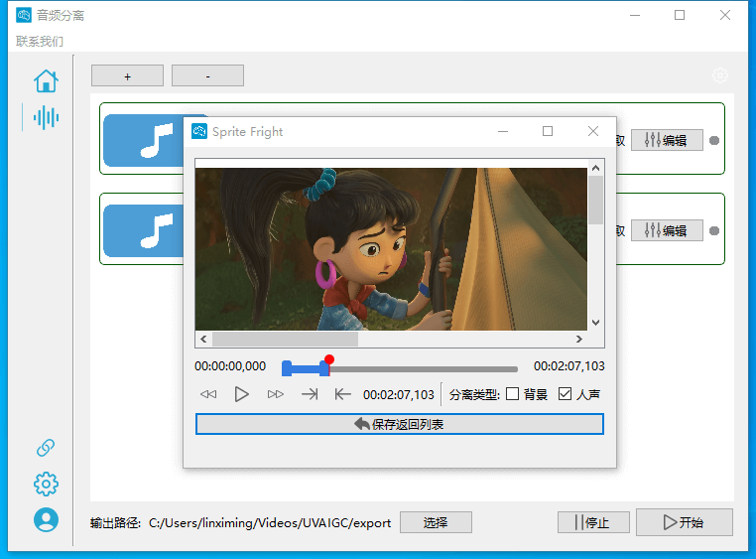Click the preview scroll left arrow
This screenshot has width=756, height=559.
[203, 339]
